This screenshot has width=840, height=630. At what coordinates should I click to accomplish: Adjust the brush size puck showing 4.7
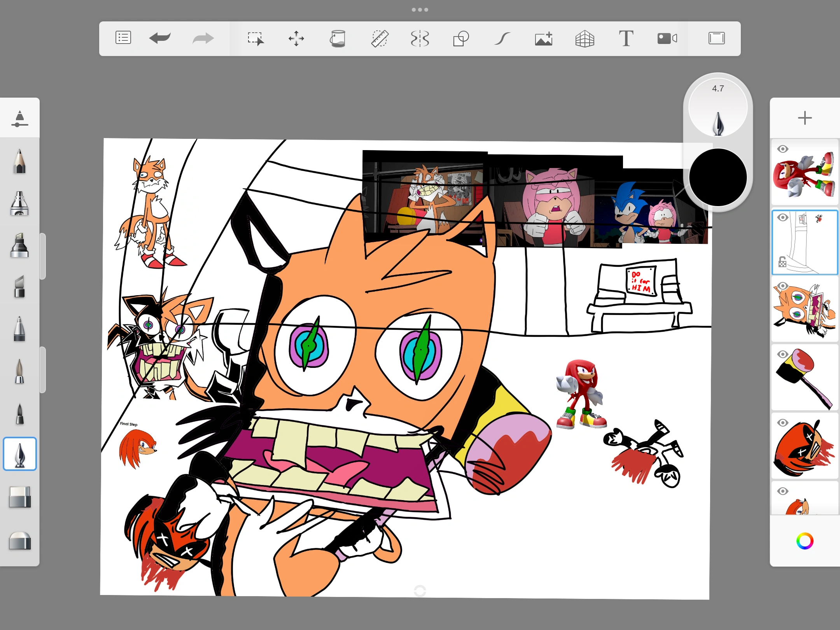(717, 109)
